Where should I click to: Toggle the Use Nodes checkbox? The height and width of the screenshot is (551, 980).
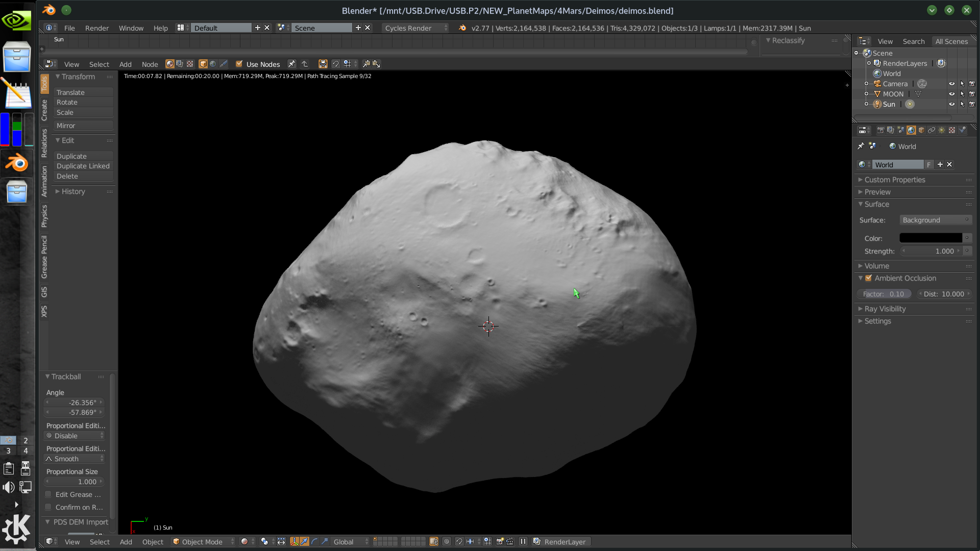pos(239,64)
